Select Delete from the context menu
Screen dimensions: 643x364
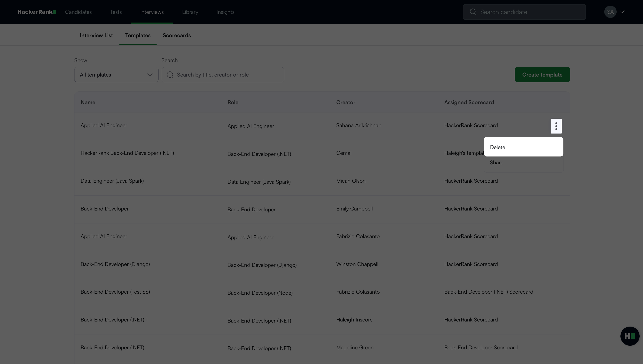pyautogui.click(x=523, y=147)
